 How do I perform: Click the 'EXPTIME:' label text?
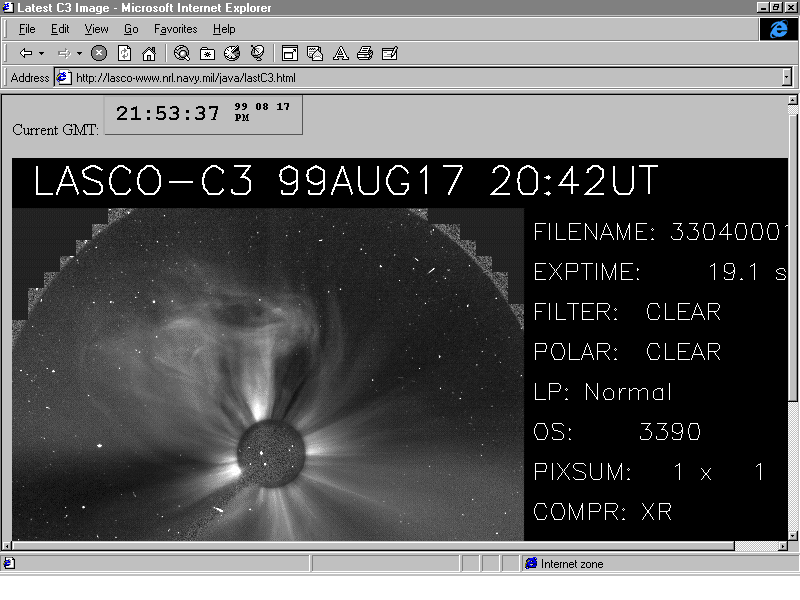[587, 272]
